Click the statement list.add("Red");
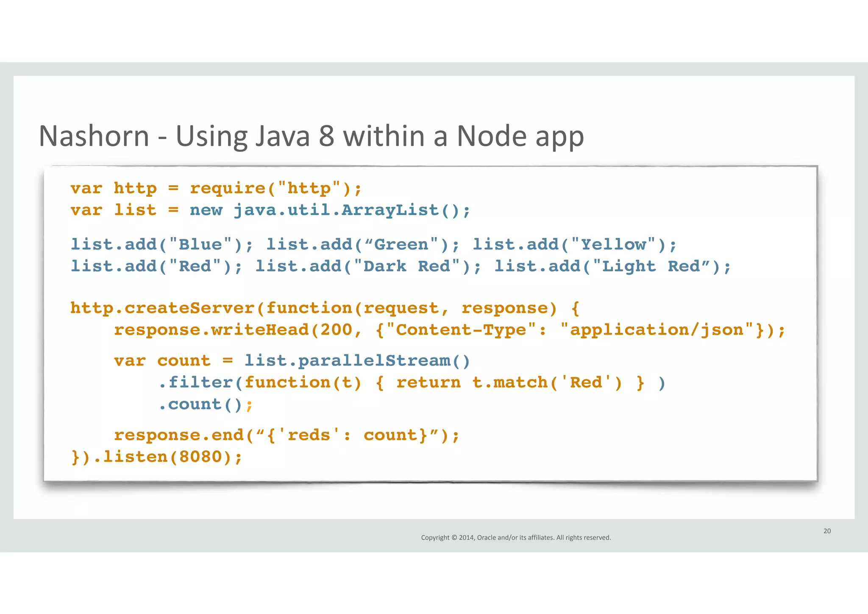868x614 pixels. 156,267
